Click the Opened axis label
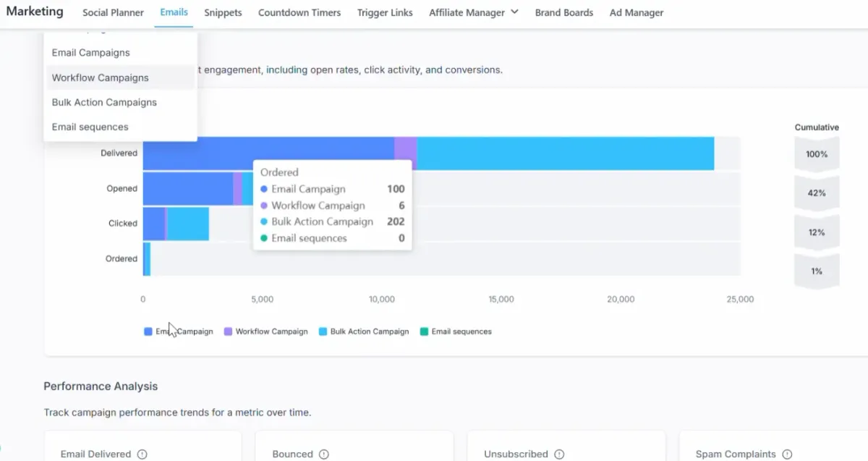 (x=122, y=188)
